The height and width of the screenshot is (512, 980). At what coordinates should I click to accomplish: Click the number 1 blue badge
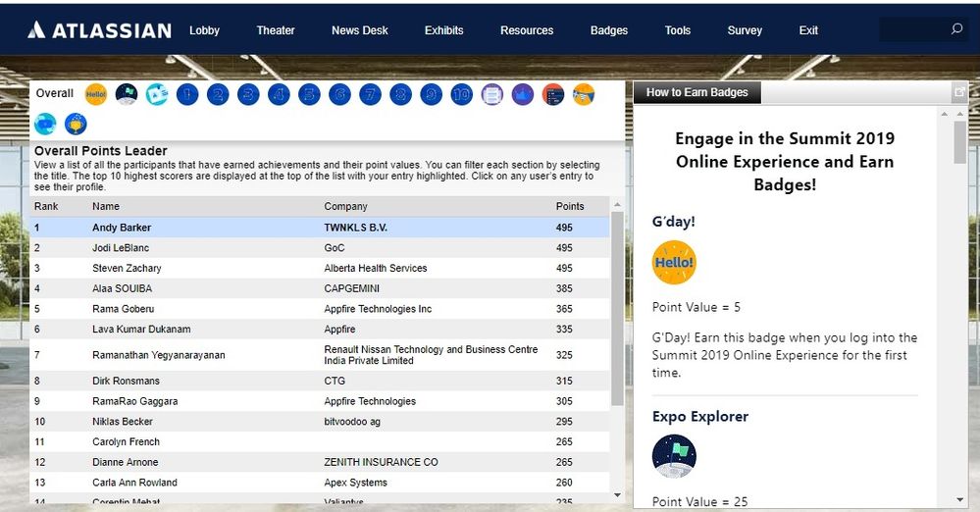(187, 94)
